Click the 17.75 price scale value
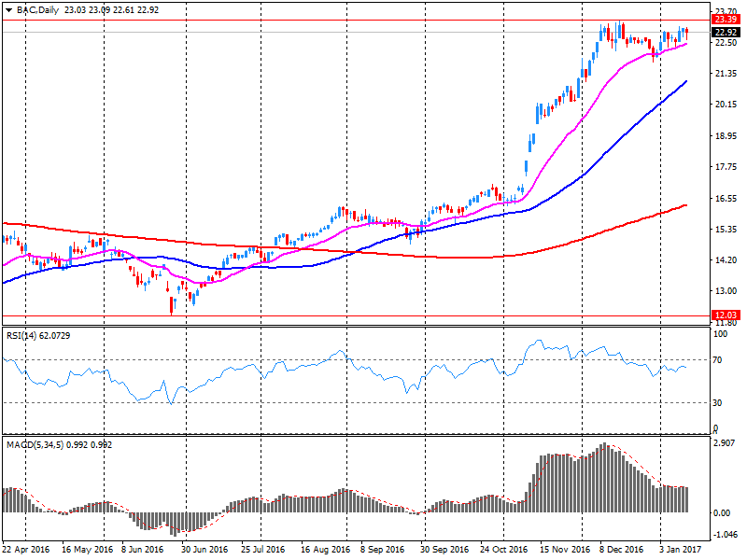The width and height of the screenshot is (747, 560). 726,167
